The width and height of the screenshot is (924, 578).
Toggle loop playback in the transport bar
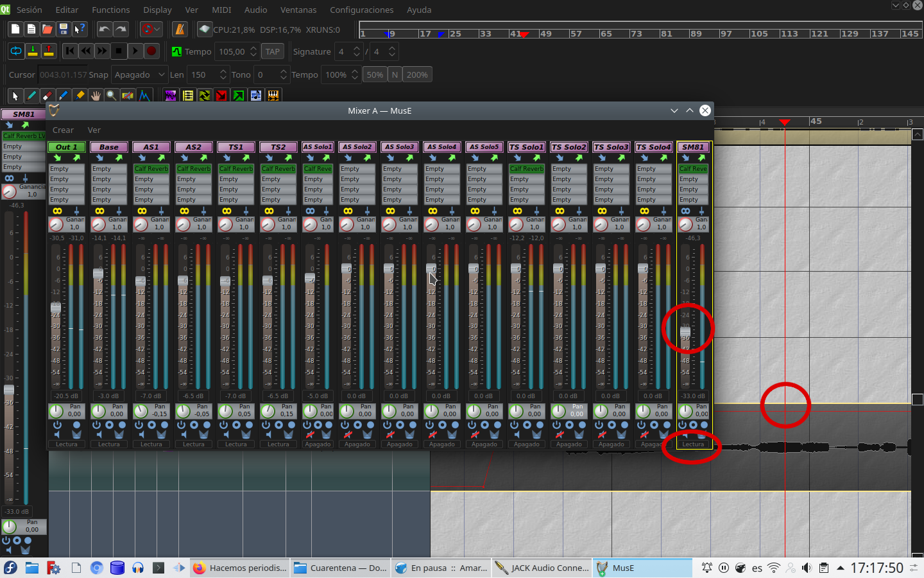pos(15,51)
